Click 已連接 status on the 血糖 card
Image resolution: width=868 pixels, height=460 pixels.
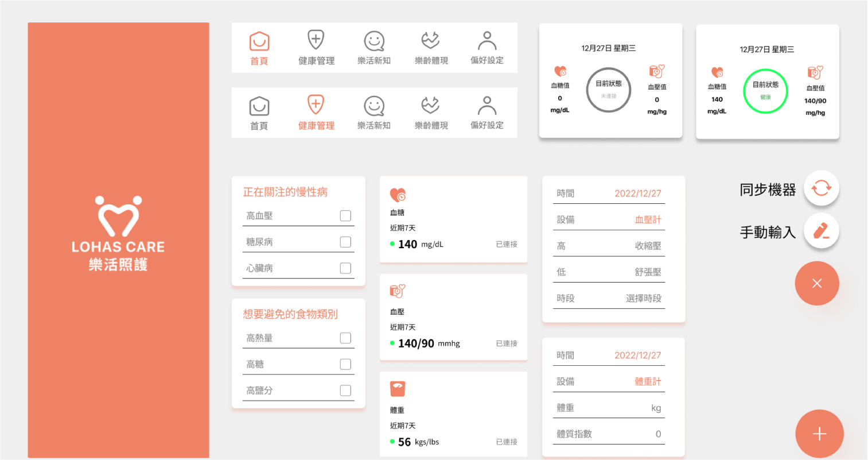coord(507,245)
